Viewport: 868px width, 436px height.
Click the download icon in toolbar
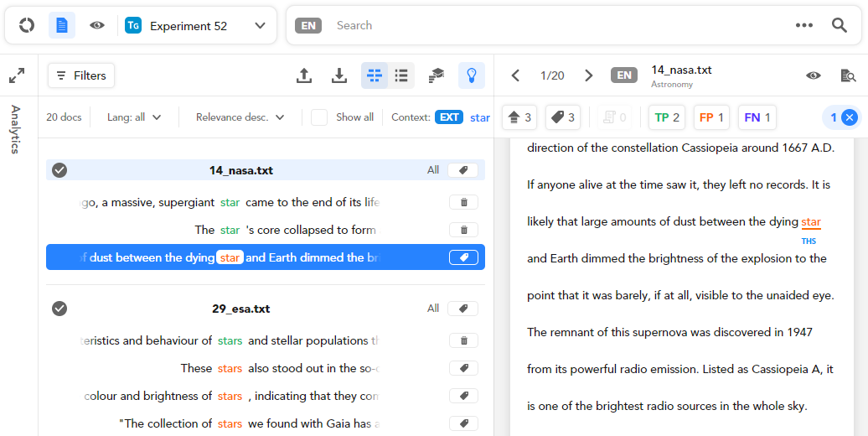point(339,75)
